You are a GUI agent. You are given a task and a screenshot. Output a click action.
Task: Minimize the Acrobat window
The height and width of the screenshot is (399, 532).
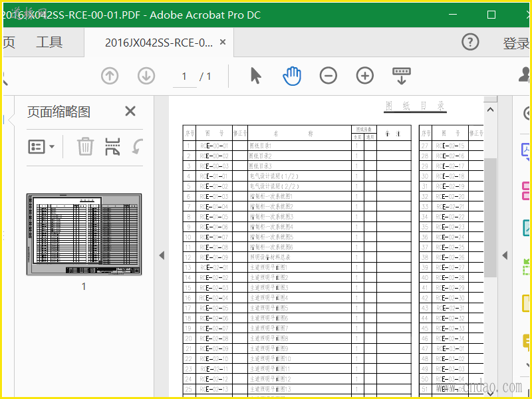[453, 15]
